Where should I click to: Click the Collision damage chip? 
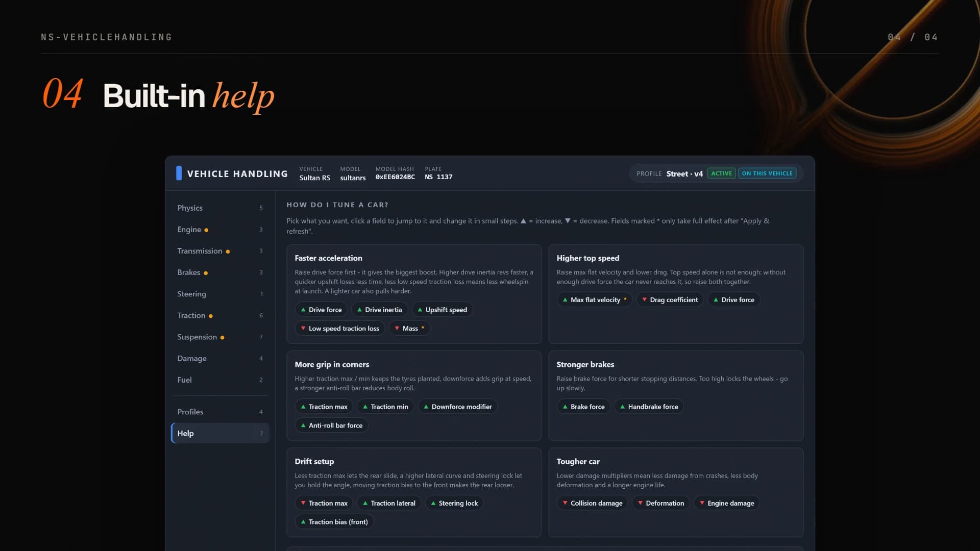(x=592, y=504)
